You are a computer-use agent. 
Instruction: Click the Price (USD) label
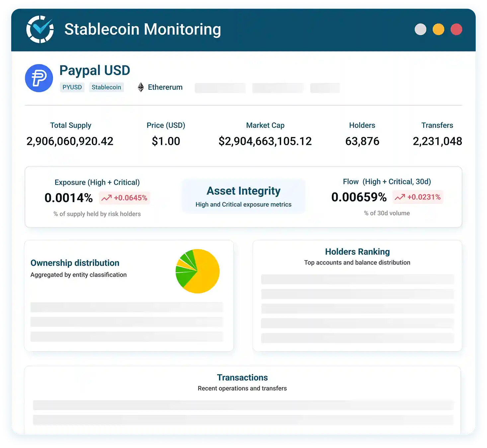[166, 126]
